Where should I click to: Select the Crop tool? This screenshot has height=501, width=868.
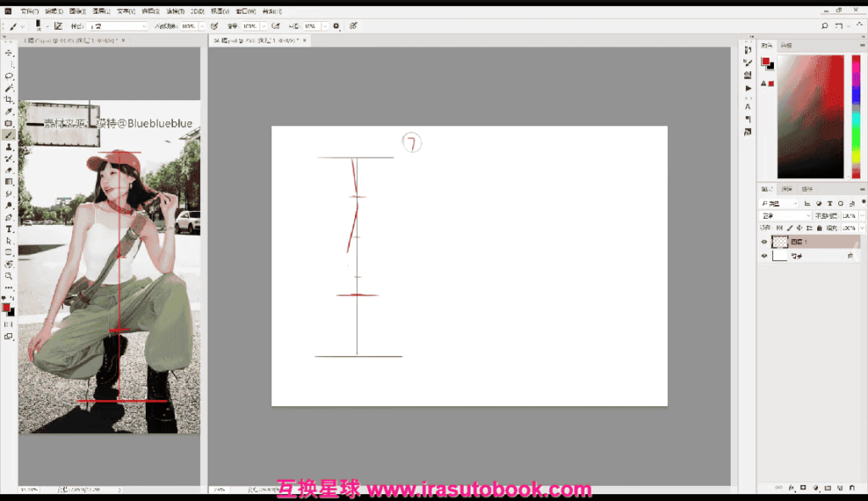point(8,100)
